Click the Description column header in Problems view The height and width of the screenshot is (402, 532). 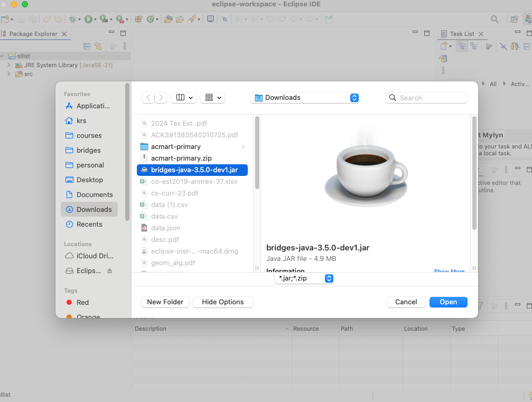[x=212, y=329]
